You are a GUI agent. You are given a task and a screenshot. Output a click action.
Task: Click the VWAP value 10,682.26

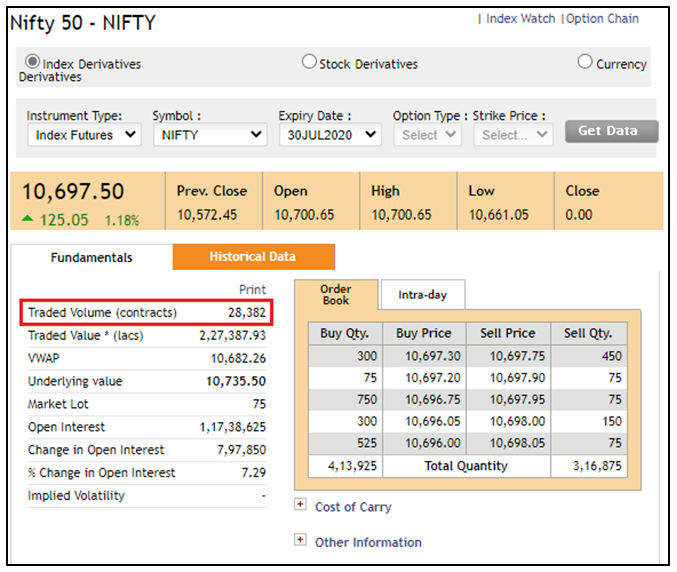click(x=238, y=358)
